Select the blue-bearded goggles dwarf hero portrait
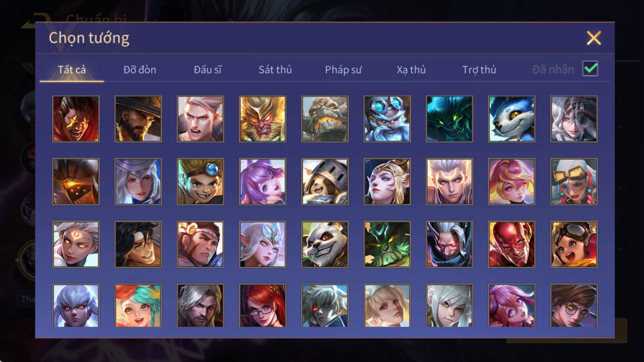 (387, 119)
